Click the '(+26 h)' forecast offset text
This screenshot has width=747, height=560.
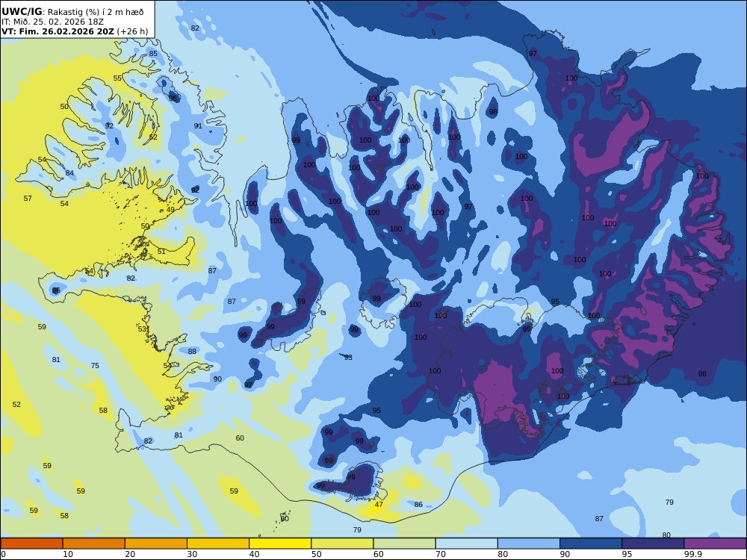pos(132,31)
